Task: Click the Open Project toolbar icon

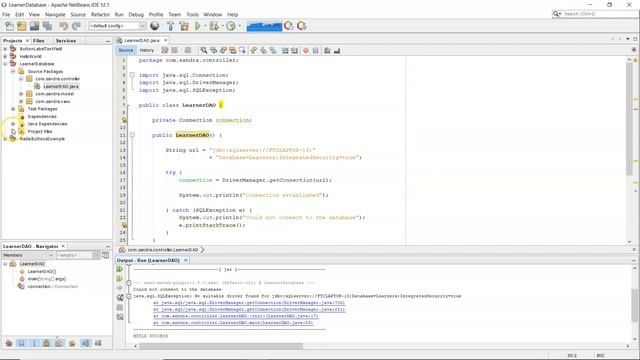Action: coord(34,26)
